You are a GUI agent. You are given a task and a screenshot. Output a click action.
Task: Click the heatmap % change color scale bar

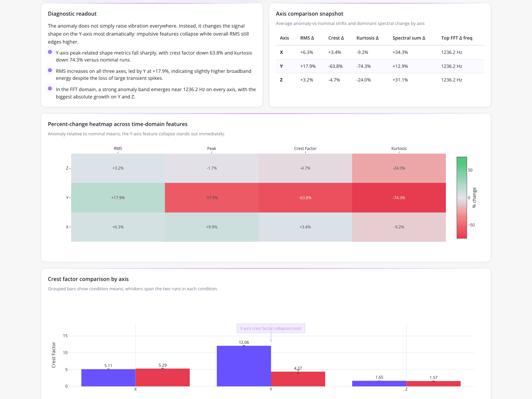click(x=462, y=198)
